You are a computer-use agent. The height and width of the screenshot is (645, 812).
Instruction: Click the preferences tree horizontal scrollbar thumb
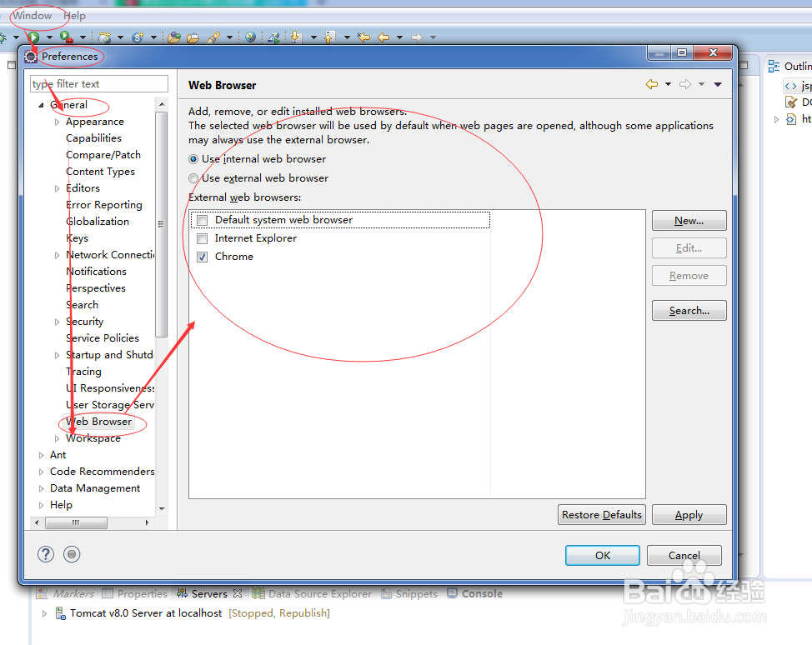tap(76, 522)
